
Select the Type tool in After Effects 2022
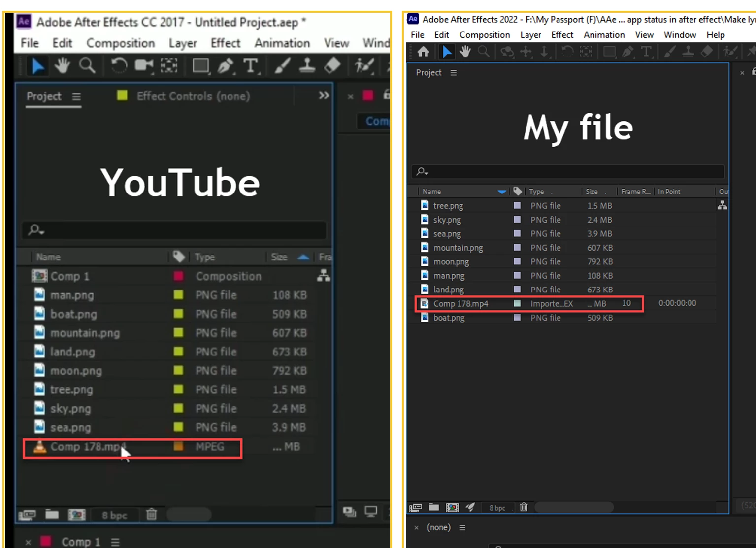point(646,52)
